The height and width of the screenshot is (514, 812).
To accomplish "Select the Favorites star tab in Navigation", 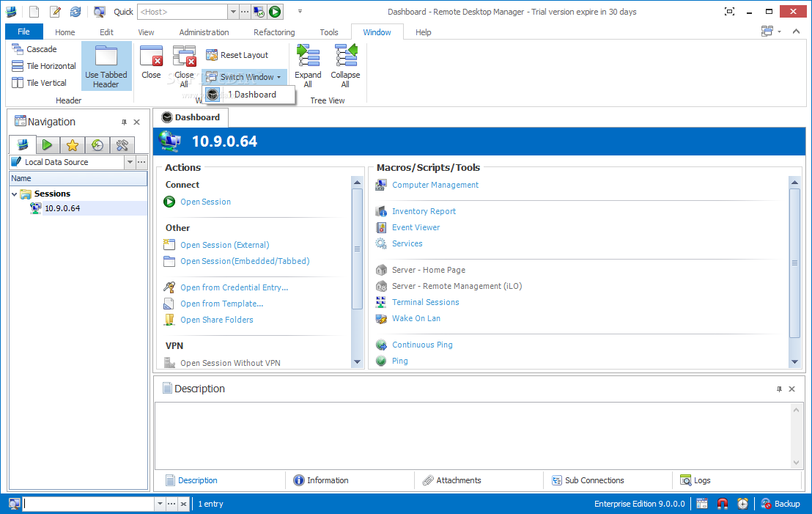I will 73,145.
